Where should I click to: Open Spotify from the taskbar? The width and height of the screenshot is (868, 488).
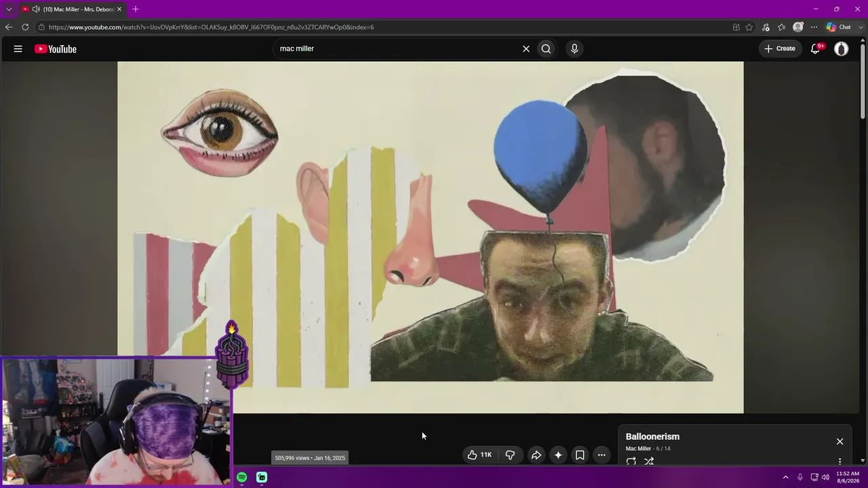pyautogui.click(x=242, y=477)
